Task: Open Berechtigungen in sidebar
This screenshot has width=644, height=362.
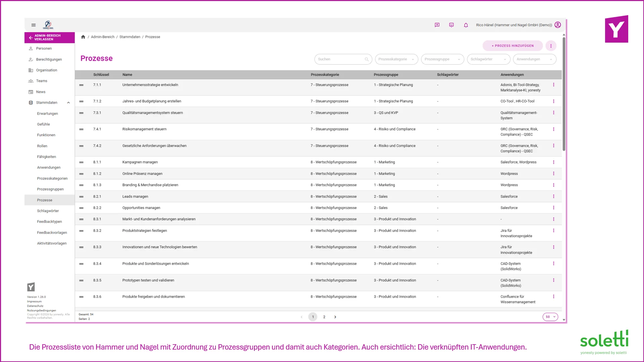Action: click(x=49, y=59)
